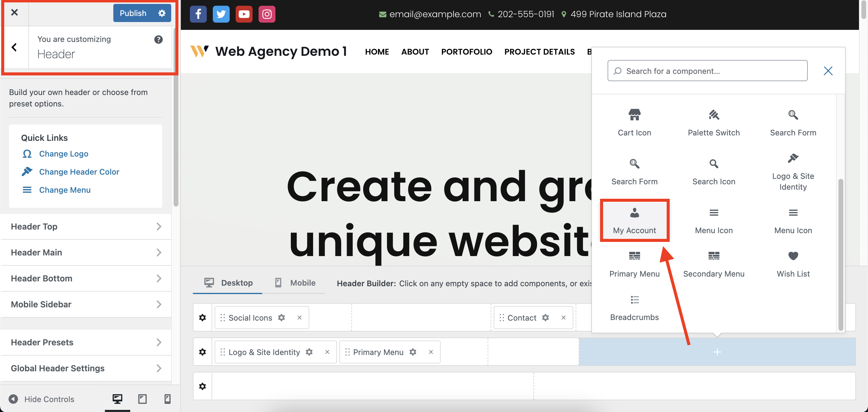868x412 pixels.
Task: Expand the Header Bottom section
Action: [x=86, y=278]
